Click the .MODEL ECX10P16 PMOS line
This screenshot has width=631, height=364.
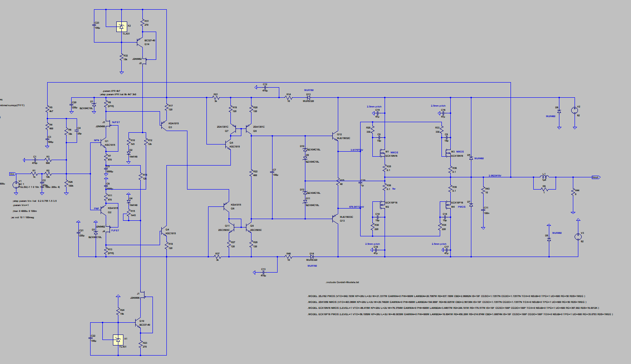[460, 314]
